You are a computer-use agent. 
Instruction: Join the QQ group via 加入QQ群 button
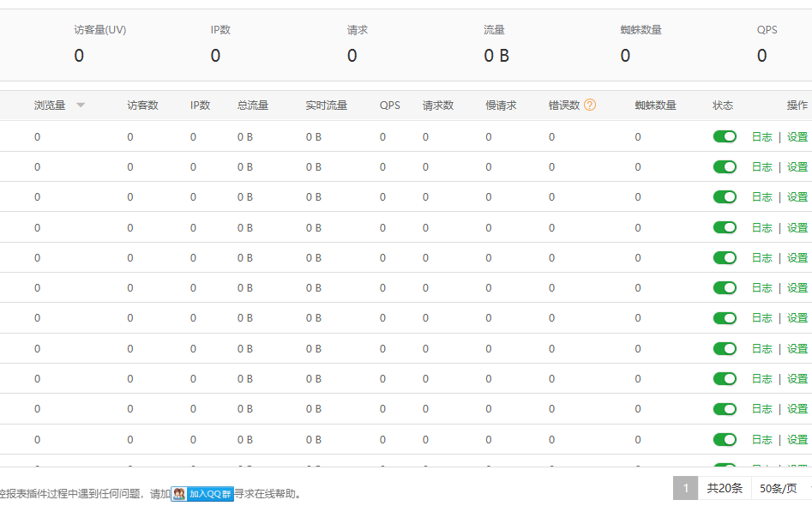(x=203, y=494)
